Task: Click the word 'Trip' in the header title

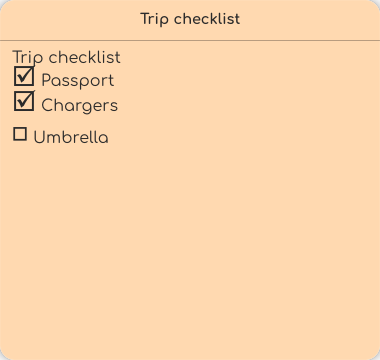Action: click(x=155, y=19)
